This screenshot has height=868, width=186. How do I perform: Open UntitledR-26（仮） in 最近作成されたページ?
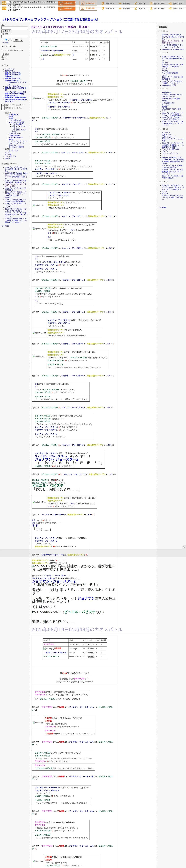12,196
